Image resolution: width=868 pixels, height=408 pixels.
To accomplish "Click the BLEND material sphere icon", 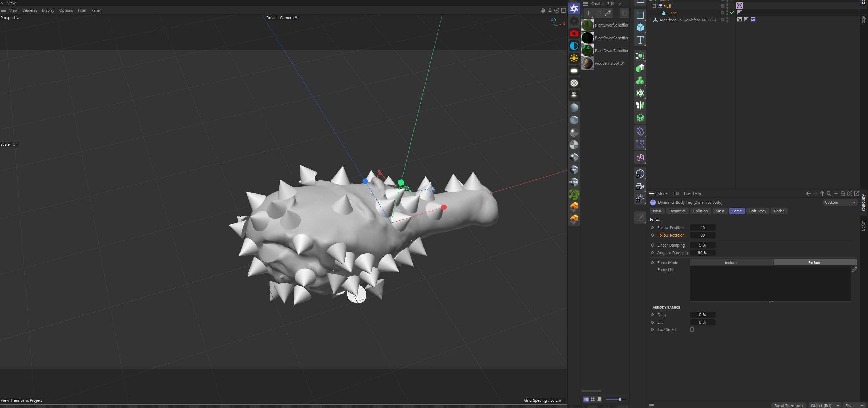I will point(574,182).
